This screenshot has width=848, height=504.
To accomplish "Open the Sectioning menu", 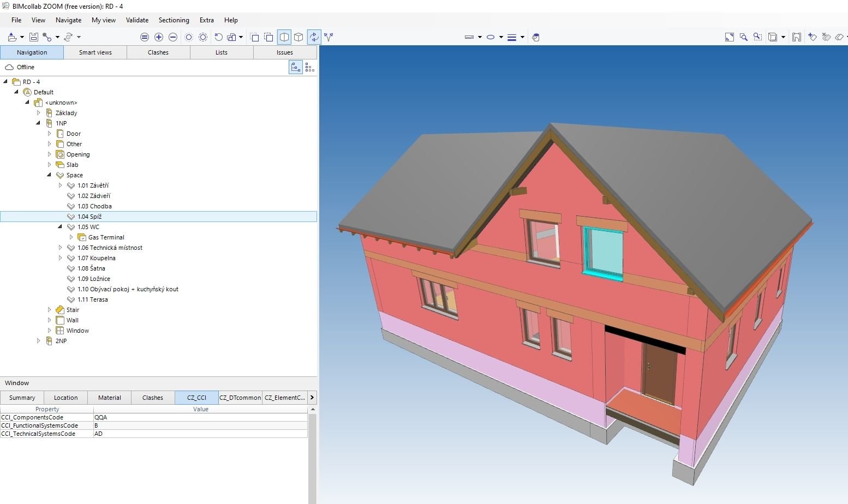I will (x=174, y=20).
